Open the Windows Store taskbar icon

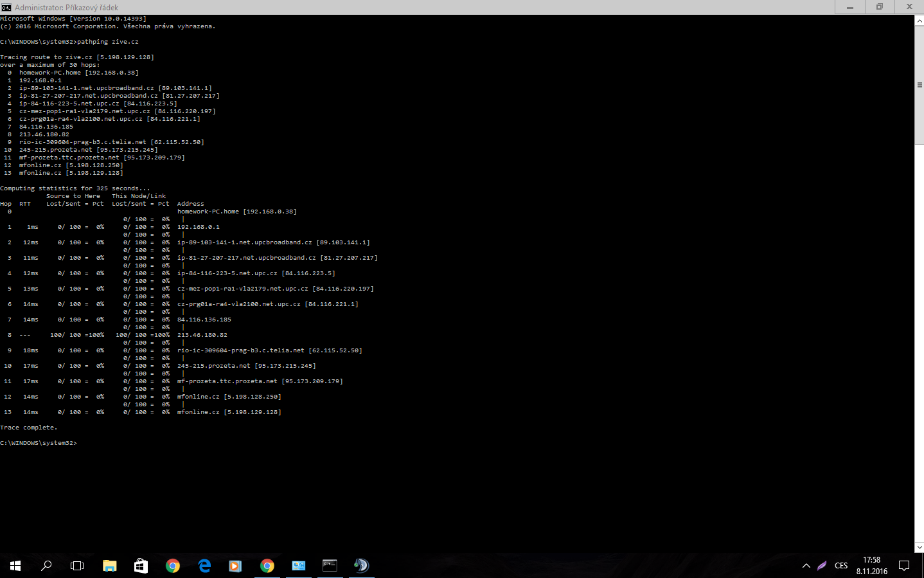[141, 566]
